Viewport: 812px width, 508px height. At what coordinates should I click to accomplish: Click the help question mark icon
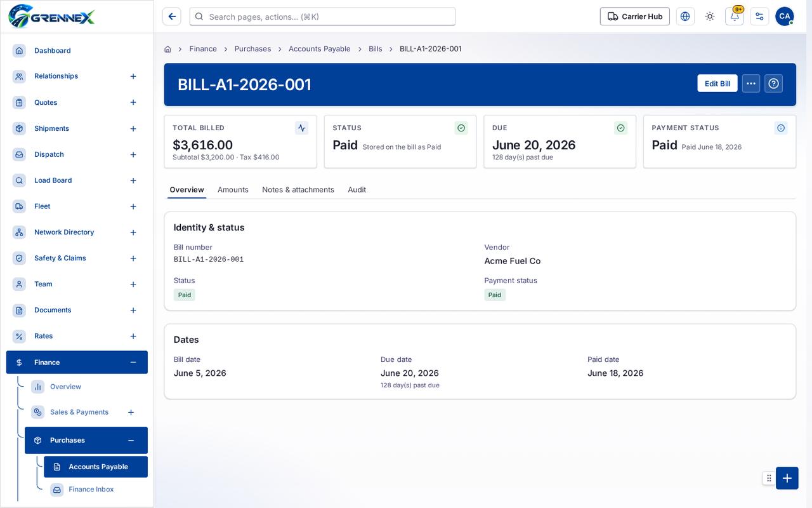point(773,83)
